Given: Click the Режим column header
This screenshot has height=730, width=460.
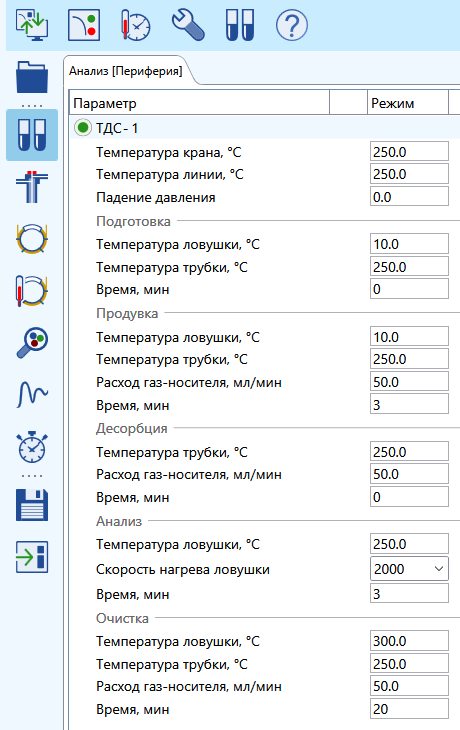Looking at the screenshot, I should (x=408, y=103).
